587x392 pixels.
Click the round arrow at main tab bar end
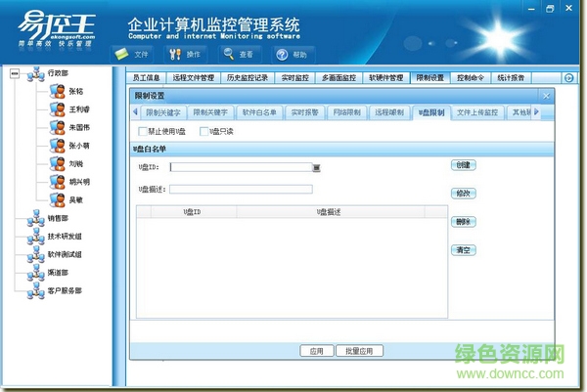pyautogui.click(x=568, y=78)
